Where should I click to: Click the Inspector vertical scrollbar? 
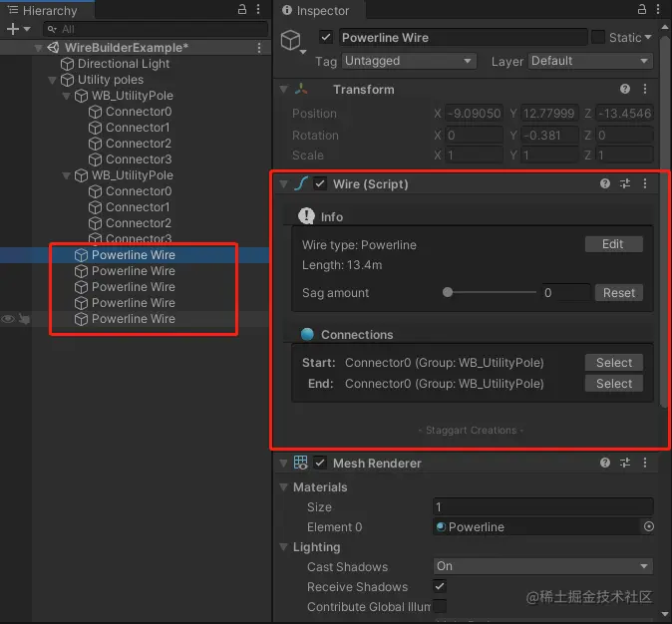[x=664, y=220]
